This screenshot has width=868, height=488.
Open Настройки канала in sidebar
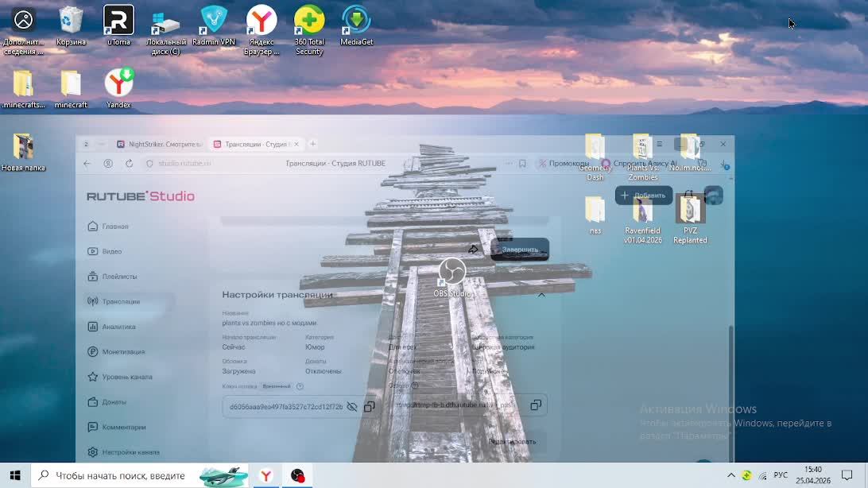point(123,452)
